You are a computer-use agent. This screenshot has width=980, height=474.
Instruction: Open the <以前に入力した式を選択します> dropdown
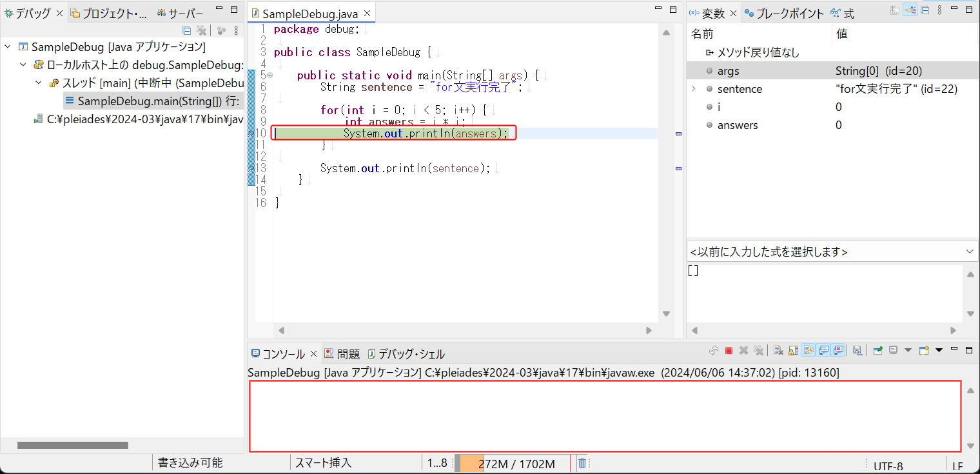click(970, 252)
